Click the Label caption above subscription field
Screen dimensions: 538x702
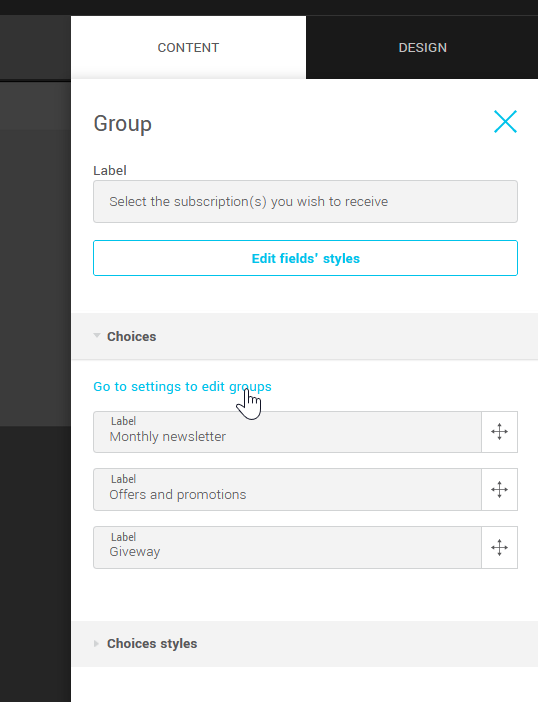coord(110,171)
